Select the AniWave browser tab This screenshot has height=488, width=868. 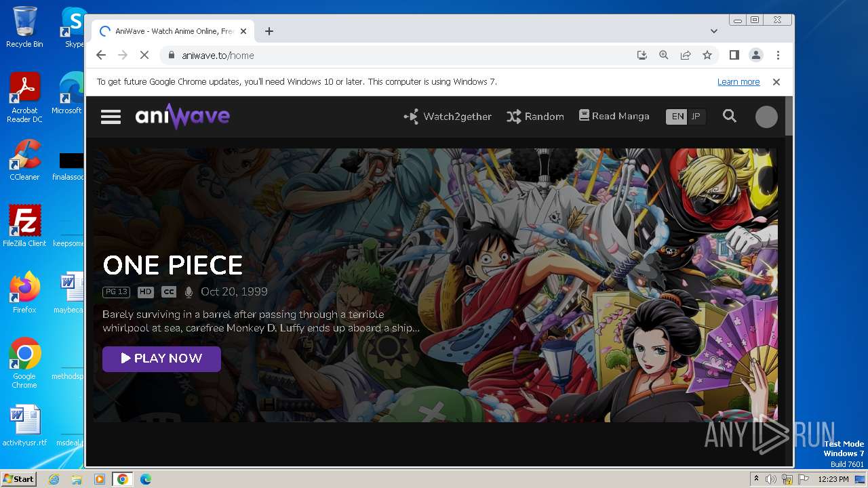click(173, 31)
